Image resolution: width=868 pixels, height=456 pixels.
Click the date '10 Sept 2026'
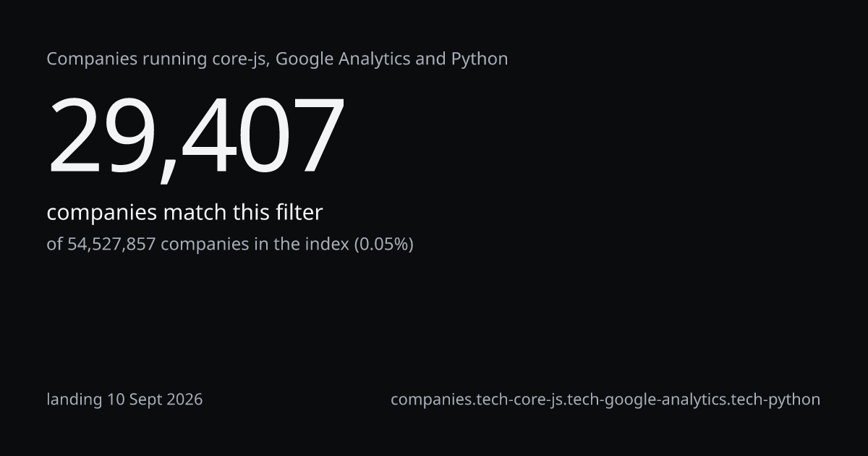click(155, 400)
